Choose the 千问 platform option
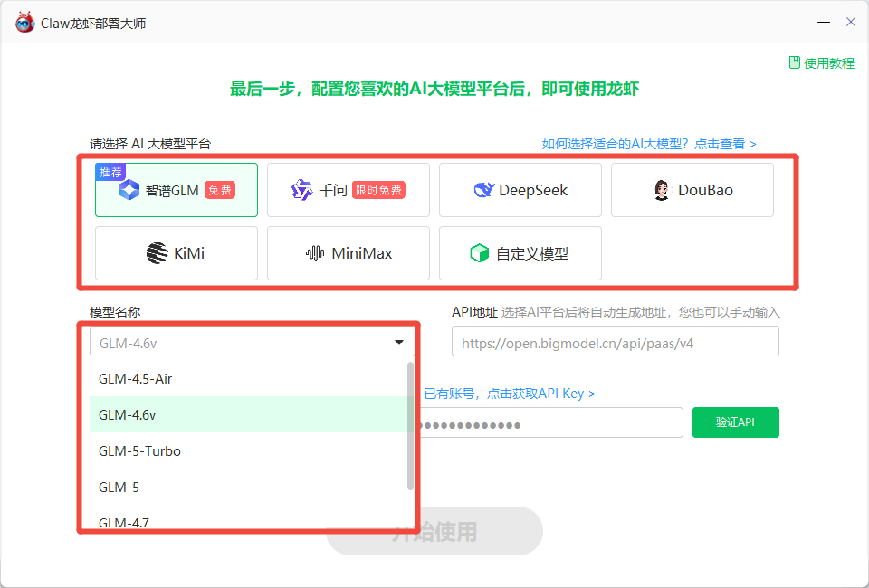Screen dimensions: 869x588 [x=348, y=190]
